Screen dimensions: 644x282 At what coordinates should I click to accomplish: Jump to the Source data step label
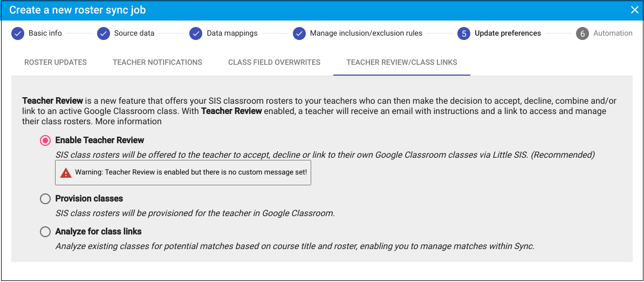point(134,33)
